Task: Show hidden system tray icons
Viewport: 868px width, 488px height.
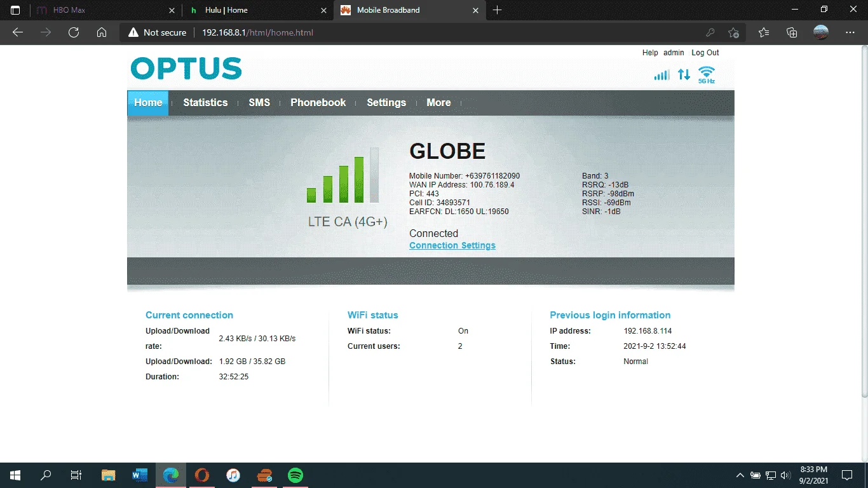Action: pyautogui.click(x=740, y=475)
